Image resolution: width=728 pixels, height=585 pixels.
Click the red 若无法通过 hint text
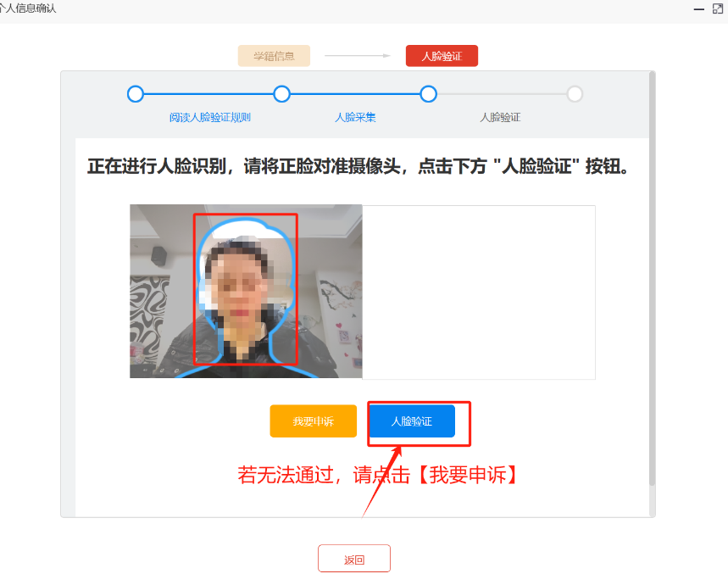377,476
